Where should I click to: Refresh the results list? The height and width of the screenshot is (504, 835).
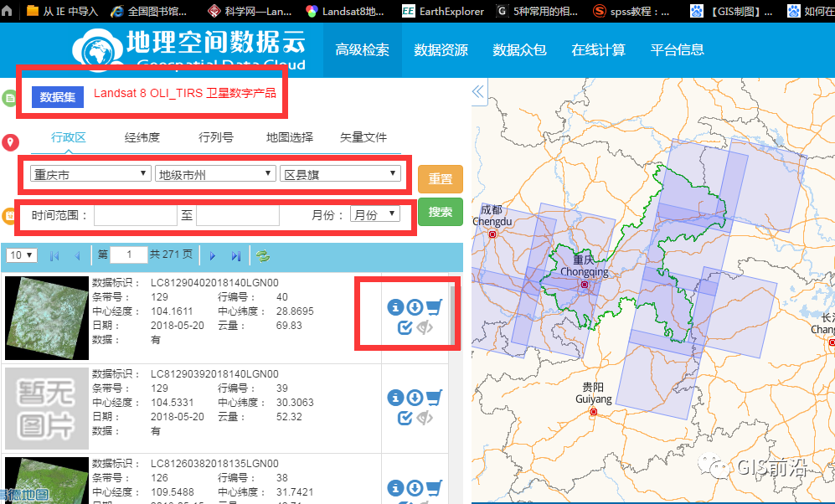tap(263, 256)
